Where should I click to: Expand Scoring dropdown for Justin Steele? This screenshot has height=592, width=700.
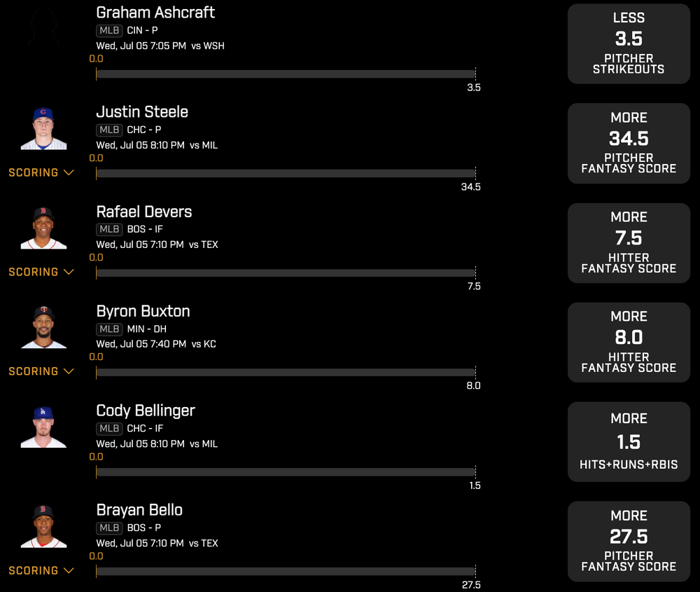click(41, 172)
